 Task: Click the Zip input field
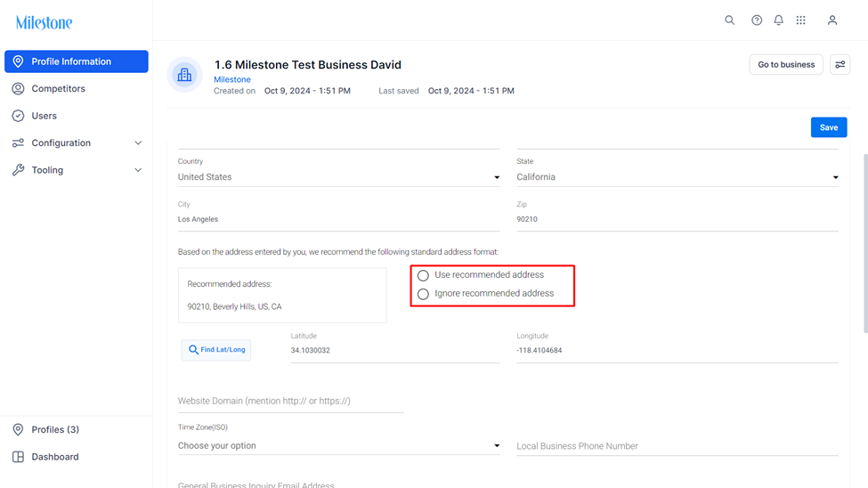pyautogui.click(x=677, y=220)
